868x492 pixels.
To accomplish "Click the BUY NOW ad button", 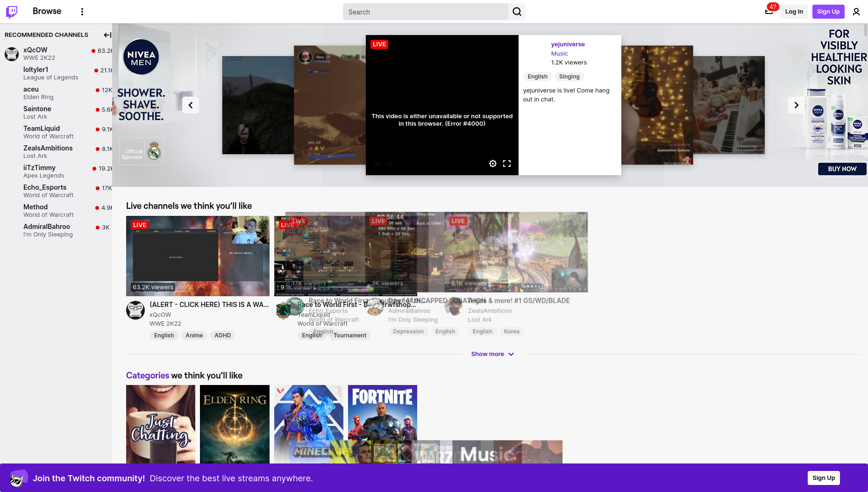I will pyautogui.click(x=842, y=169).
